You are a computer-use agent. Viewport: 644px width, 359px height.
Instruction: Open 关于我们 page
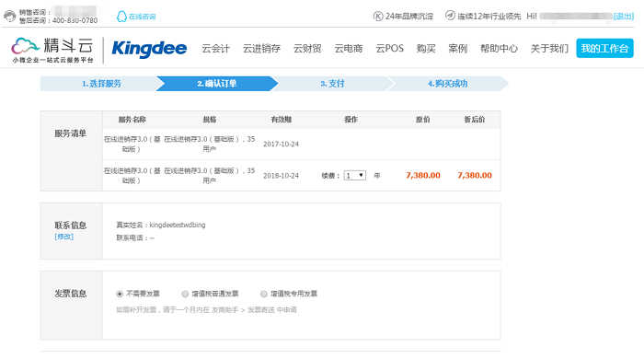(x=549, y=49)
